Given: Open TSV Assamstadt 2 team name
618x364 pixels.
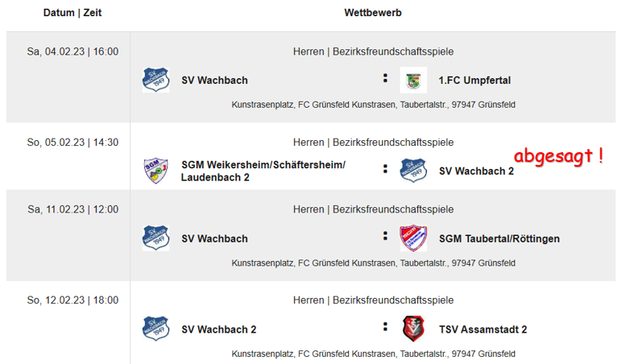Looking at the screenshot, I should click(483, 329).
